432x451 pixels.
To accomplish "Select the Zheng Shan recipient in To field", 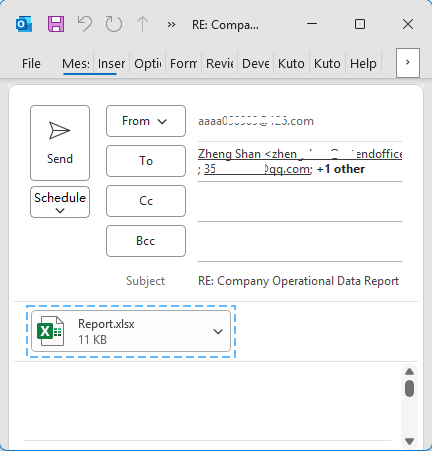I will coord(300,154).
